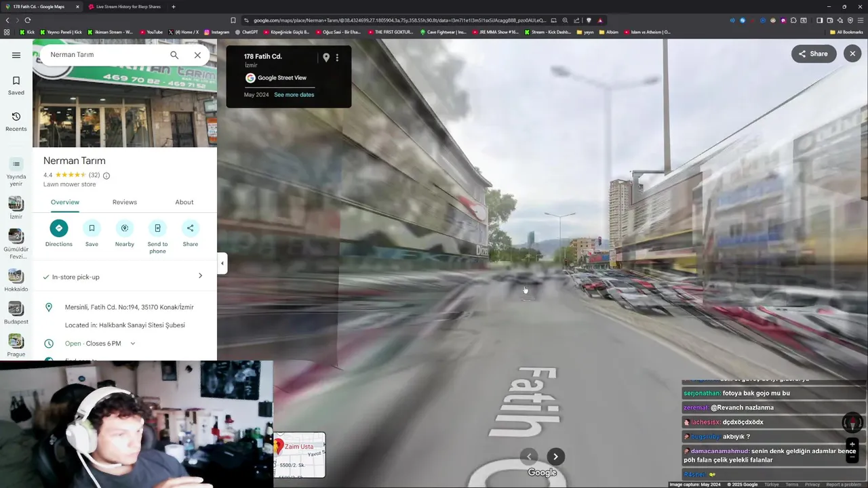Click the Brave Shields icon in address bar
The width and height of the screenshot is (868, 488).
pyautogui.click(x=589, y=20)
